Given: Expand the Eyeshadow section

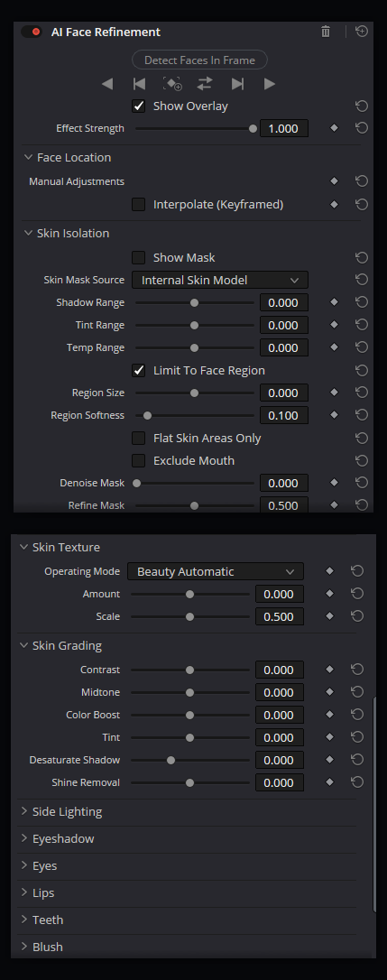Looking at the screenshot, I should [x=23, y=838].
